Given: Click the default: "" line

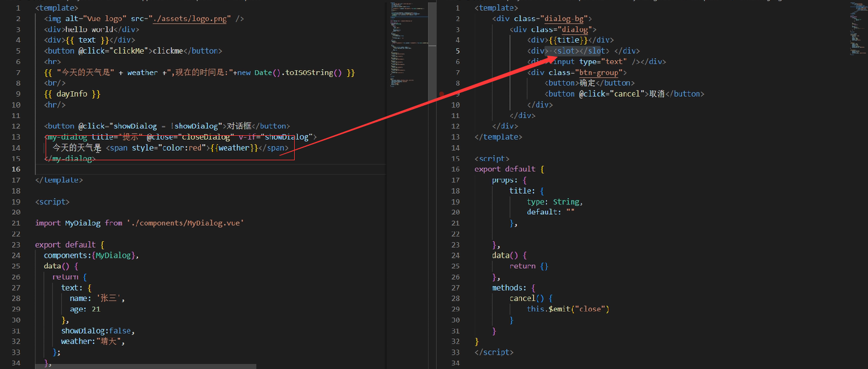Looking at the screenshot, I should 551,213.
